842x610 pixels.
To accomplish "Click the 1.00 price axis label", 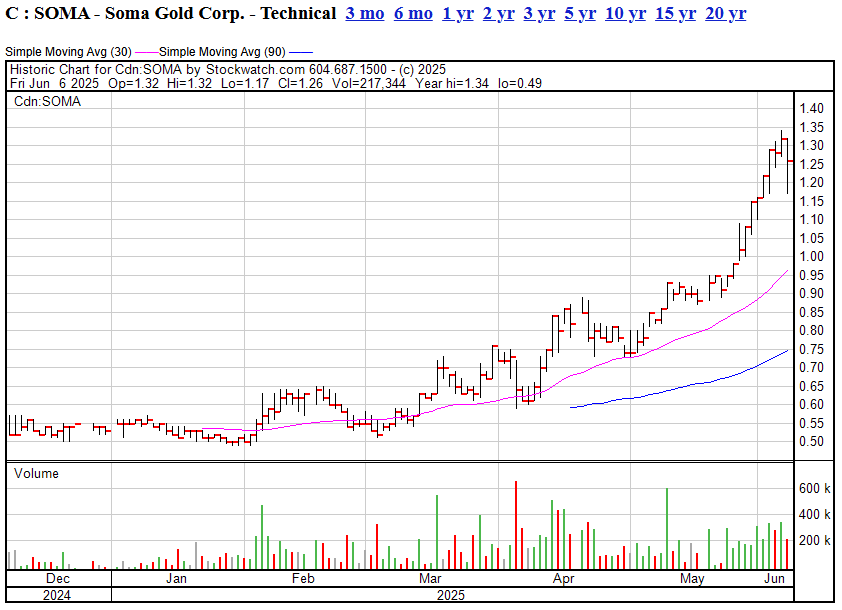I will [811, 257].
